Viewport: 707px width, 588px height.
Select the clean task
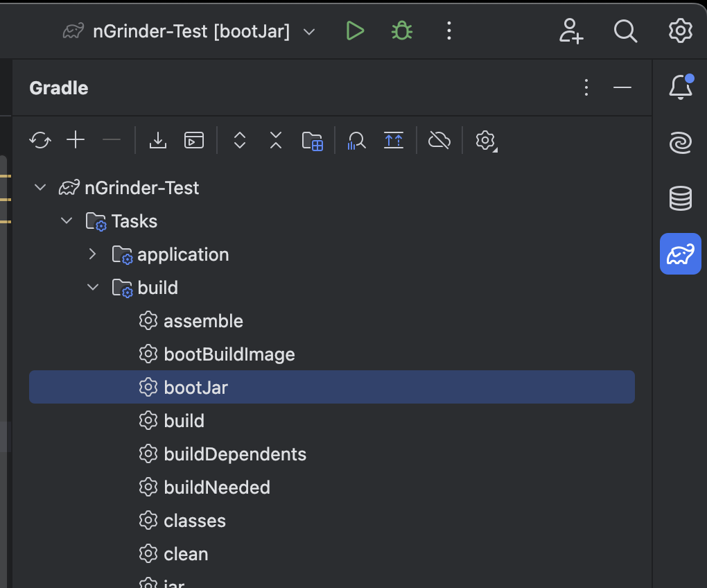click(186, 554)
